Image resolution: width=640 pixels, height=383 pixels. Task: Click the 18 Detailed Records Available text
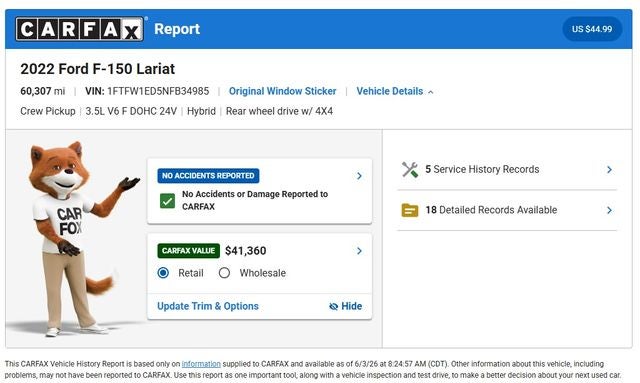pyautogui.click(x=491, y=210)
